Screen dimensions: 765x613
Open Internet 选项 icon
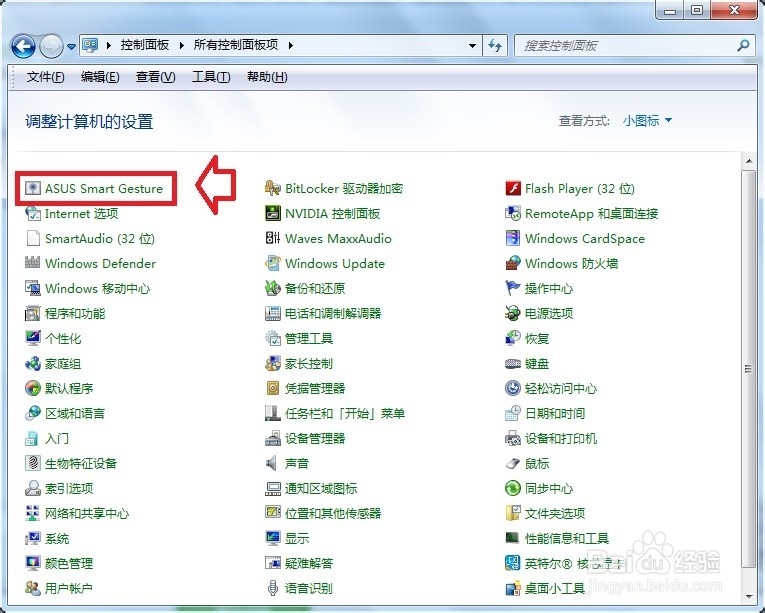click(x=33, y=213)
